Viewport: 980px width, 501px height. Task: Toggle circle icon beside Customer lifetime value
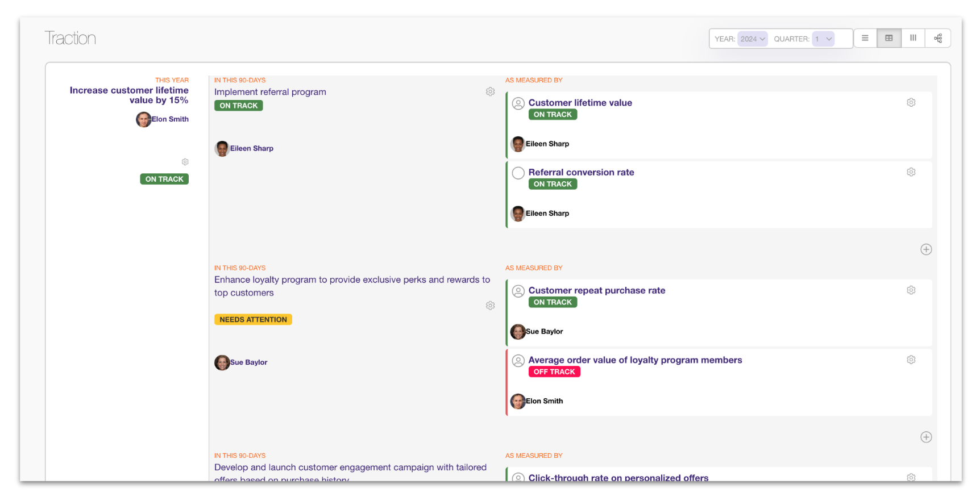point(518,104)
